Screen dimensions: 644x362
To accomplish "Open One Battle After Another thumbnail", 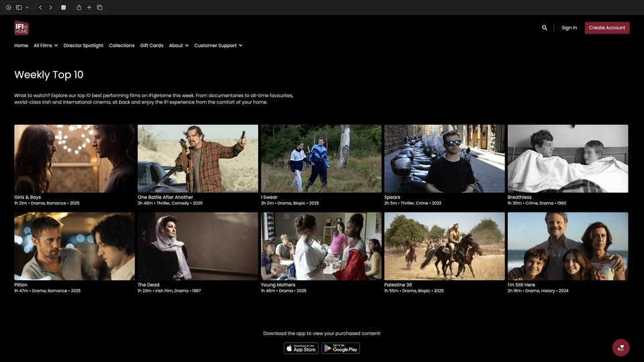I will pos(198,158).
